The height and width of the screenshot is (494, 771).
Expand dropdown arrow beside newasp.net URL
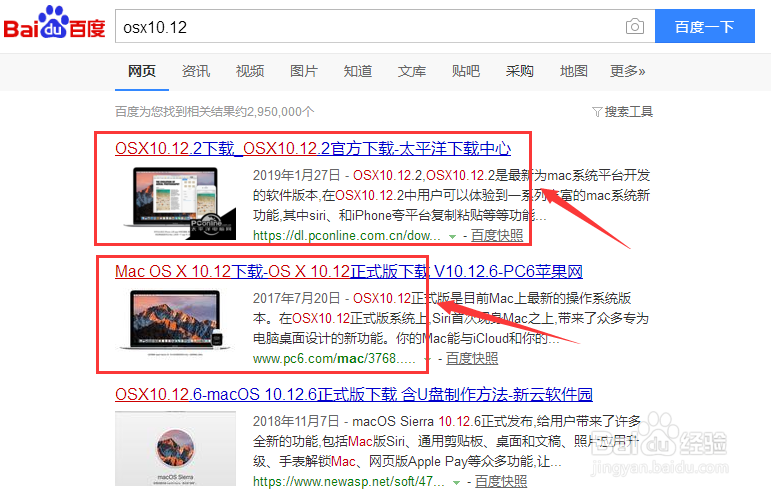pyautogui.click(x=456, y=483)
